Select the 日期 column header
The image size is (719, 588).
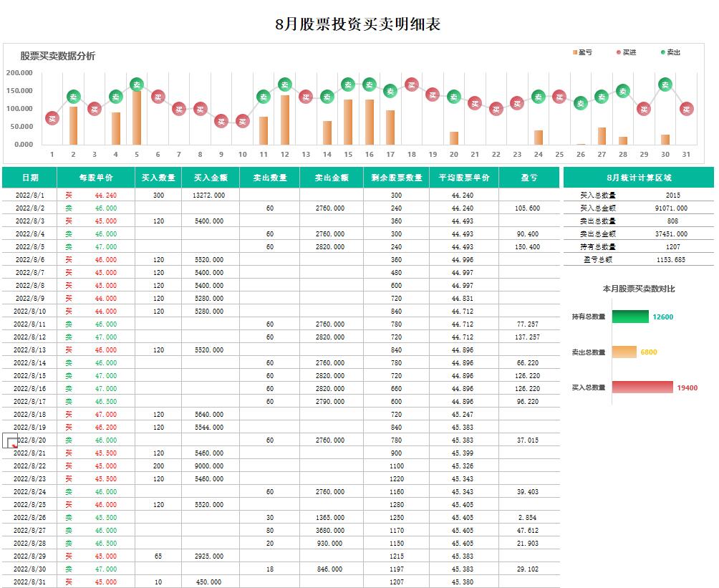pyautogui.click(x=30, y=178)
